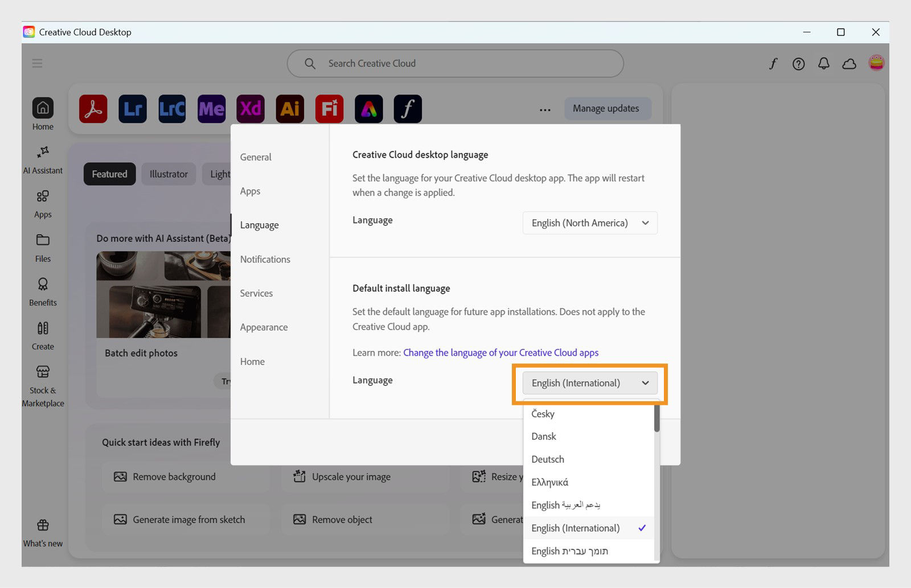The height and width of the screenshot is (588, 911).
Task: Focus the Search Creative Cloud field
Action: 455,64
